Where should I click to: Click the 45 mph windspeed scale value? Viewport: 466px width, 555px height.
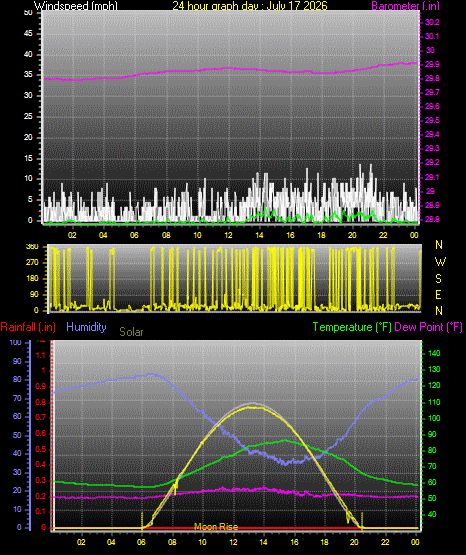pyautogui.click(x=28, y=33)
